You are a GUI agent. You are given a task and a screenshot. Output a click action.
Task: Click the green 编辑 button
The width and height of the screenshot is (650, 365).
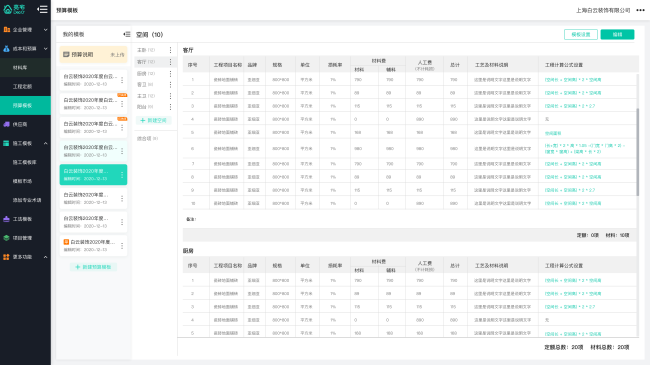pos(617,34)
